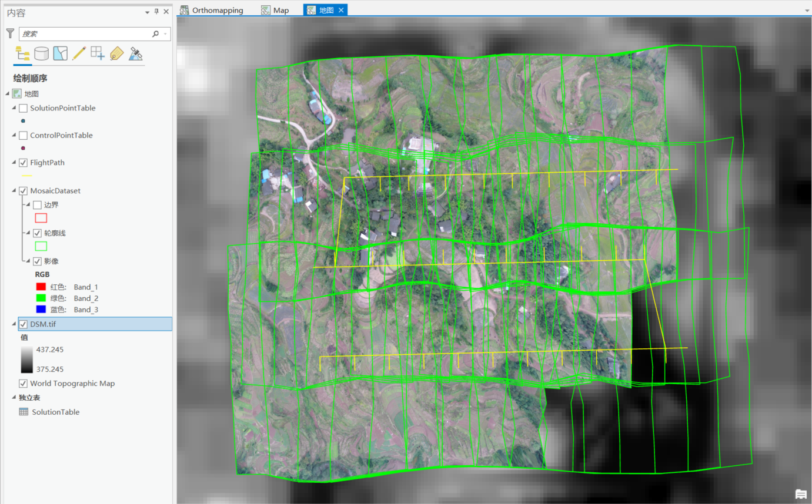Switch to the Map tab

[x=275, y=10]
